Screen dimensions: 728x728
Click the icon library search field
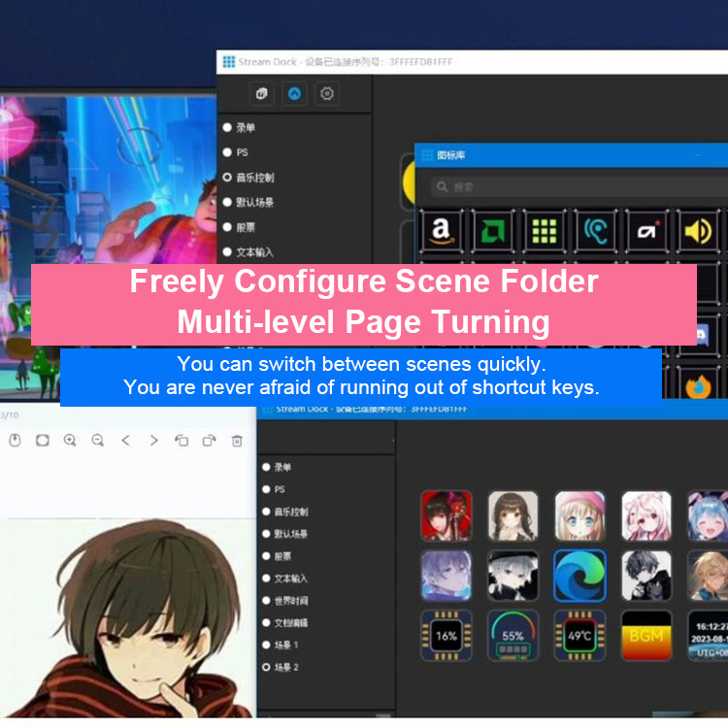point(573,186)
